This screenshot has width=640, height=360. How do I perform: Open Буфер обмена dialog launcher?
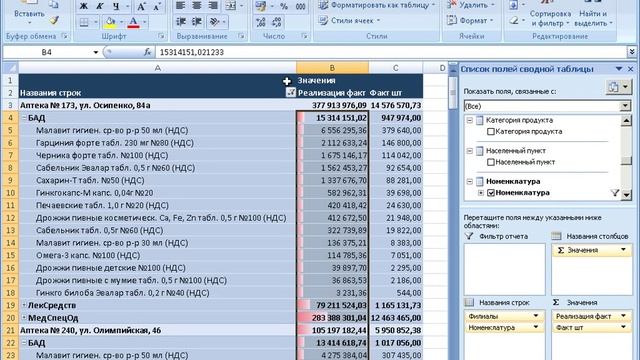(x=64, y=36)
